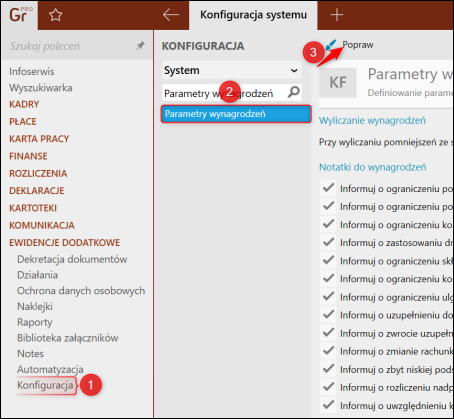Open Wyliczanie wynagrodzeń section link
This screenshot has height=419, width=454.
(372, 120)
